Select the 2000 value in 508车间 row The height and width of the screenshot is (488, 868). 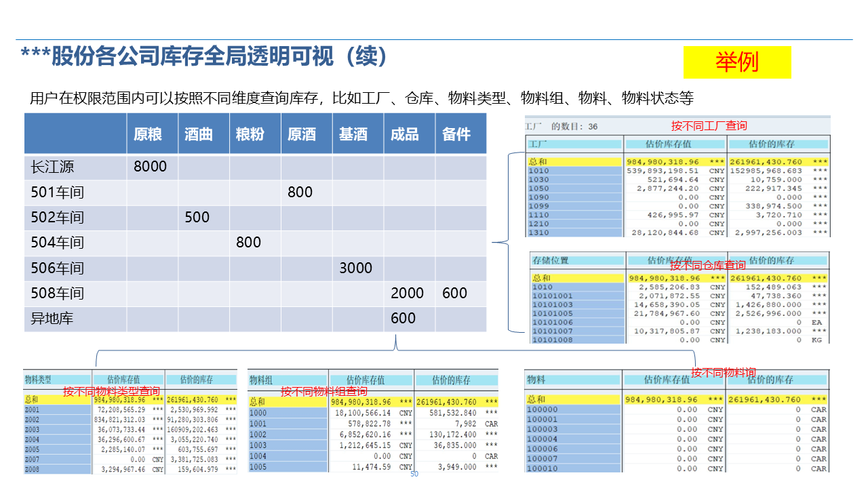point(408,293)
